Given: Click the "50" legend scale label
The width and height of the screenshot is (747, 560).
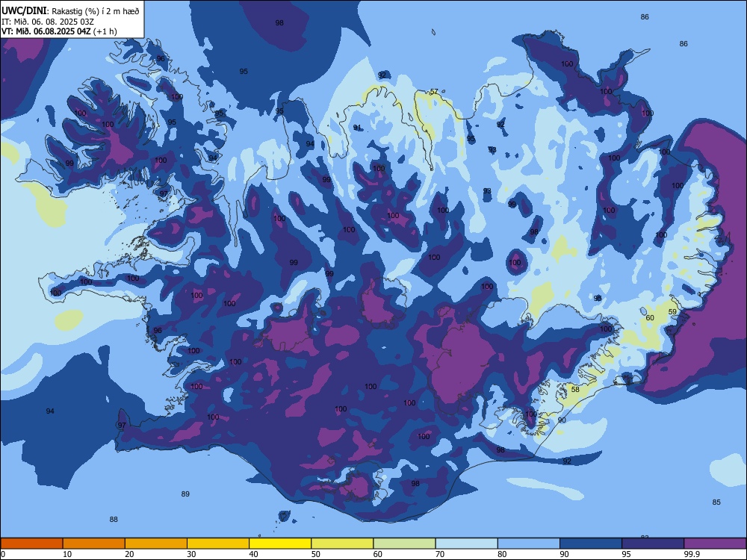Looking at the screenshot, I should click(x=316, y=554).
